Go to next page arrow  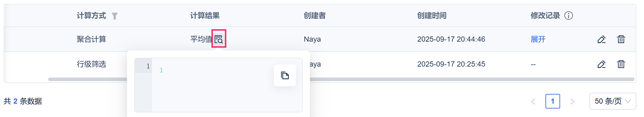[572, 101]
